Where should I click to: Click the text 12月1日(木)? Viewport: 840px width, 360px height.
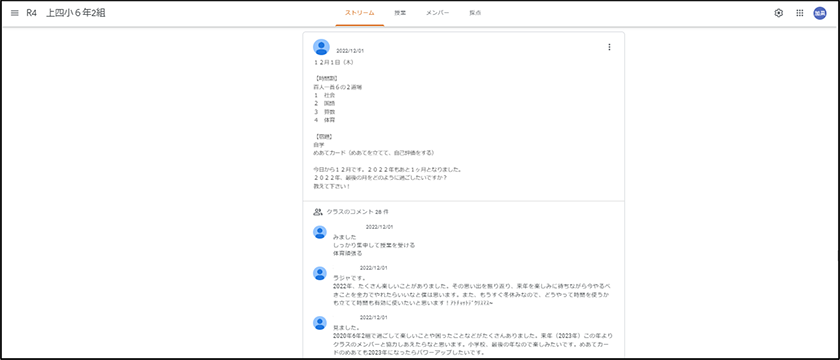point(333,62)
